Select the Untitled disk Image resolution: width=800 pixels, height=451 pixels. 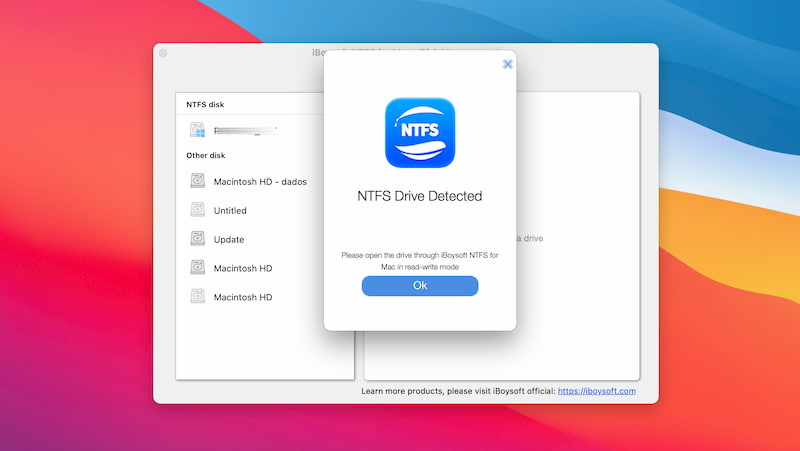tap(230, 211)
